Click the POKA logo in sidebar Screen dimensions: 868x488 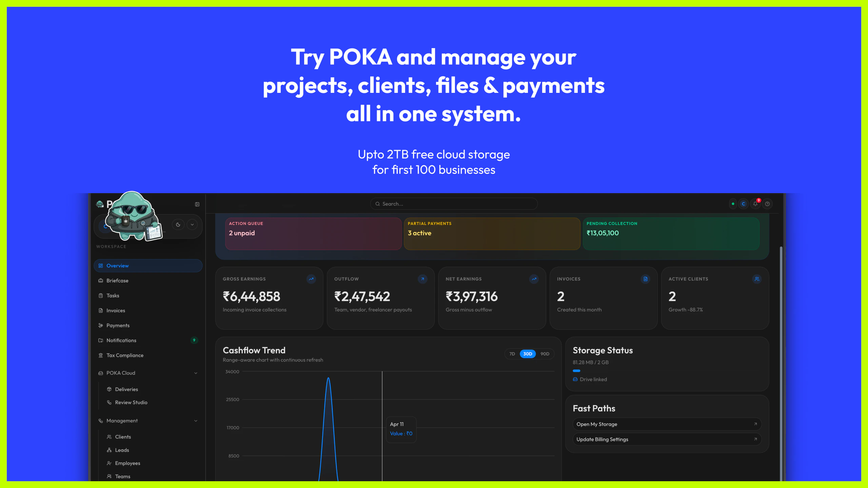pos(100,204)
